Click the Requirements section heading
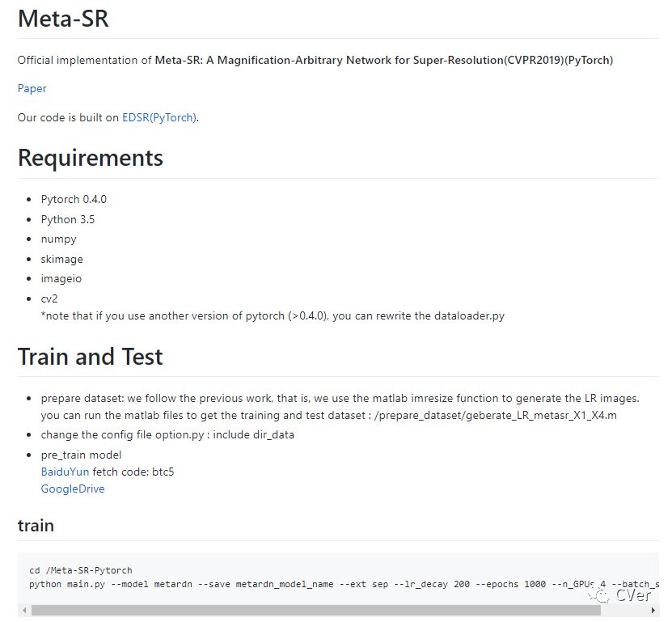 [x=91, y=158]
